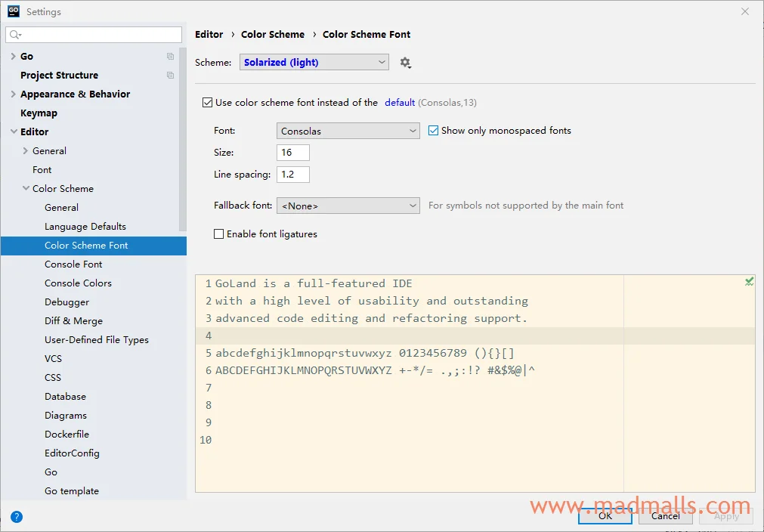This screenshot has height=532, width=764.
Task: Follow the blue default font link
Action: click(x=400, y=102)
